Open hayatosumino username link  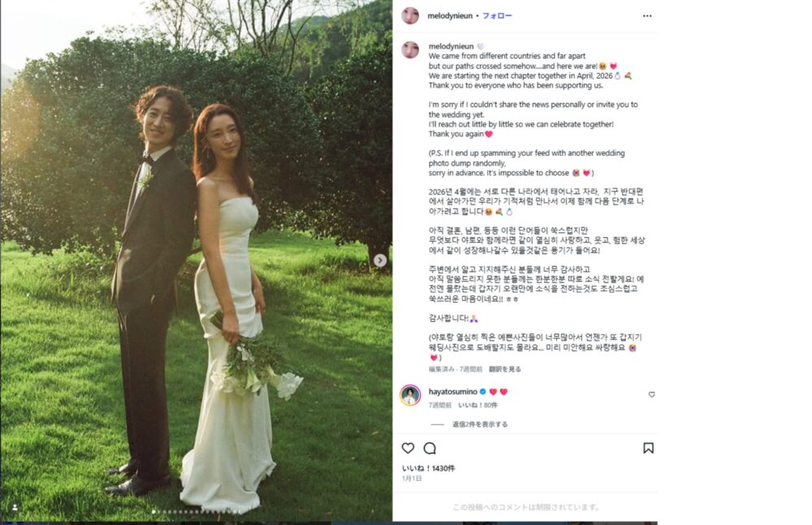453,392
